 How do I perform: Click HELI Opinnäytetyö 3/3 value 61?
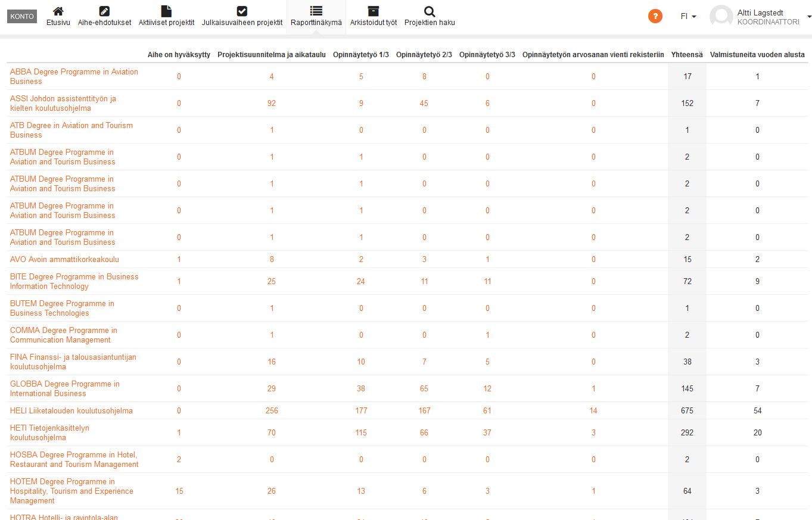point(487,410)
